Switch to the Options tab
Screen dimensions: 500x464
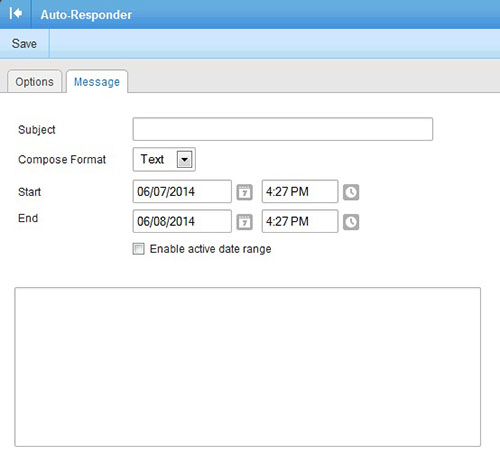click(35, 81)
